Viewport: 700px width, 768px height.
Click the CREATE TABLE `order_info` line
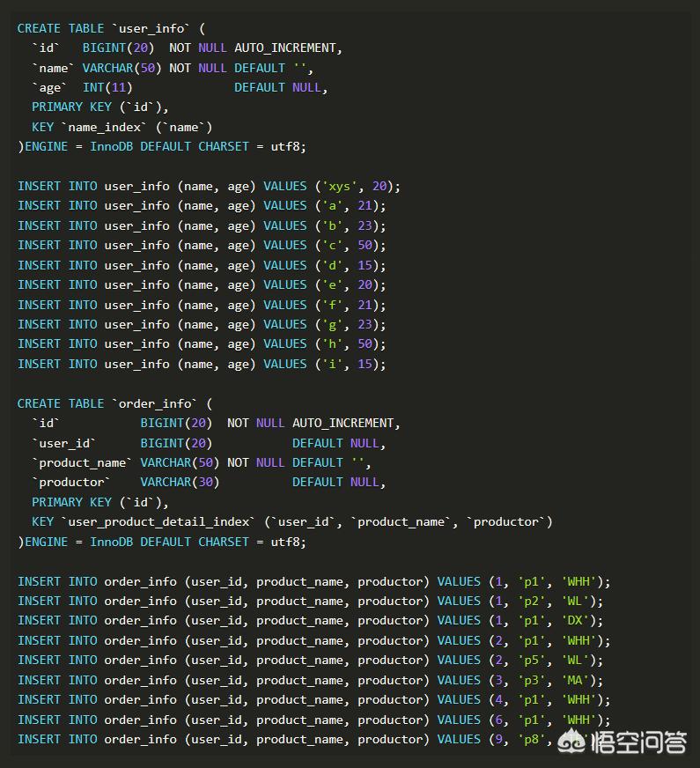pyautogui.click(x=115, y=403)
